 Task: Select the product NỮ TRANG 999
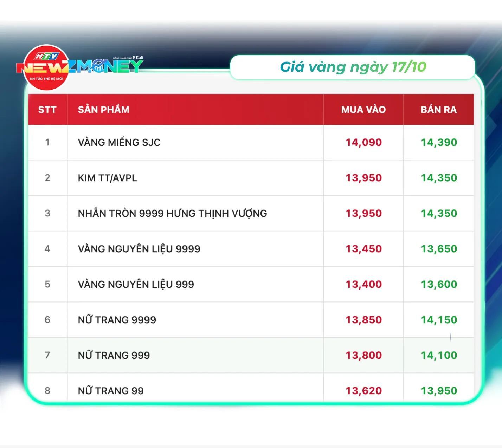[x=114, y=355]
